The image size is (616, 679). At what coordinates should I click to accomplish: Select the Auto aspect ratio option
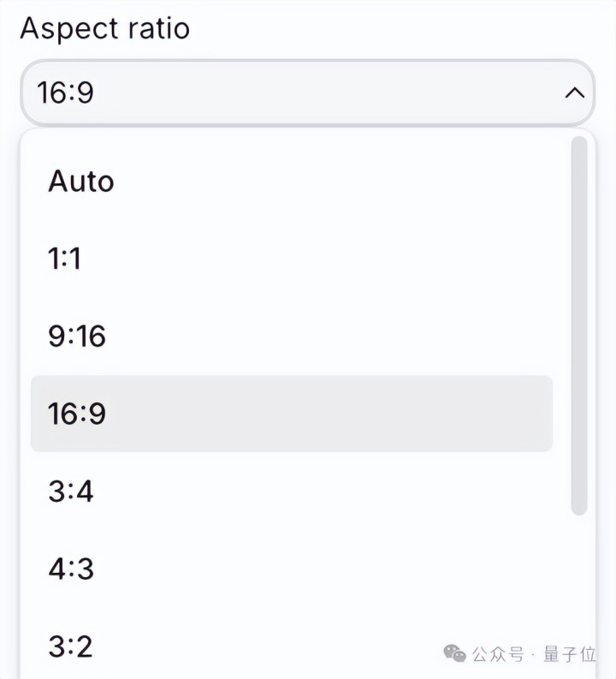(x=81, y=182)
